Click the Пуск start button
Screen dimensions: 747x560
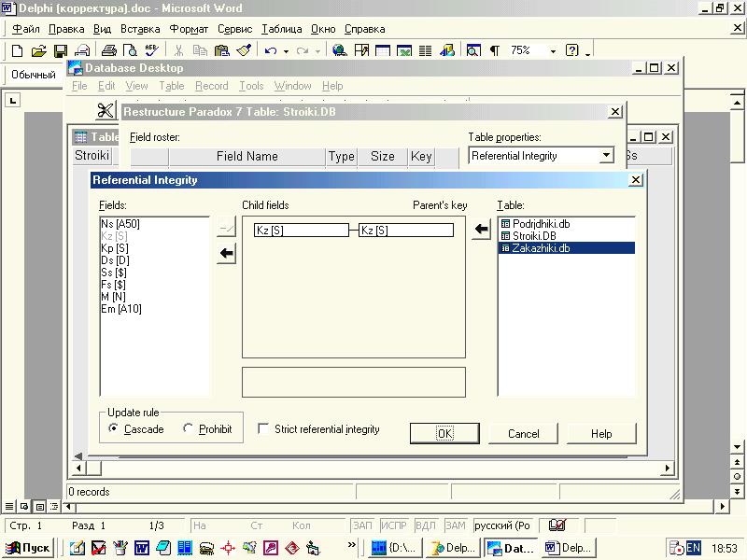[x=27, y=548]
